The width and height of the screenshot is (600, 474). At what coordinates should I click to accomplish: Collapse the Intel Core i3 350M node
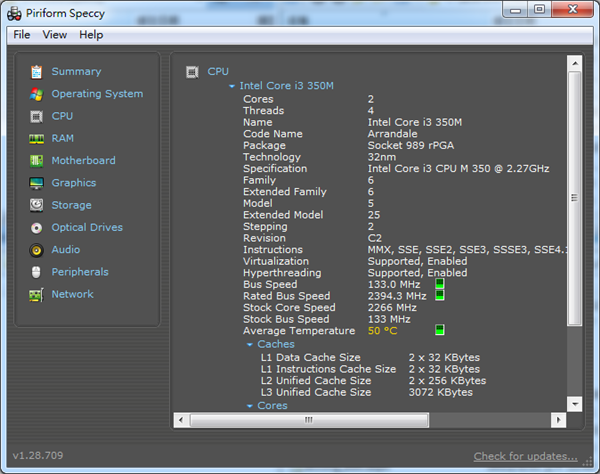click(232, 87)
